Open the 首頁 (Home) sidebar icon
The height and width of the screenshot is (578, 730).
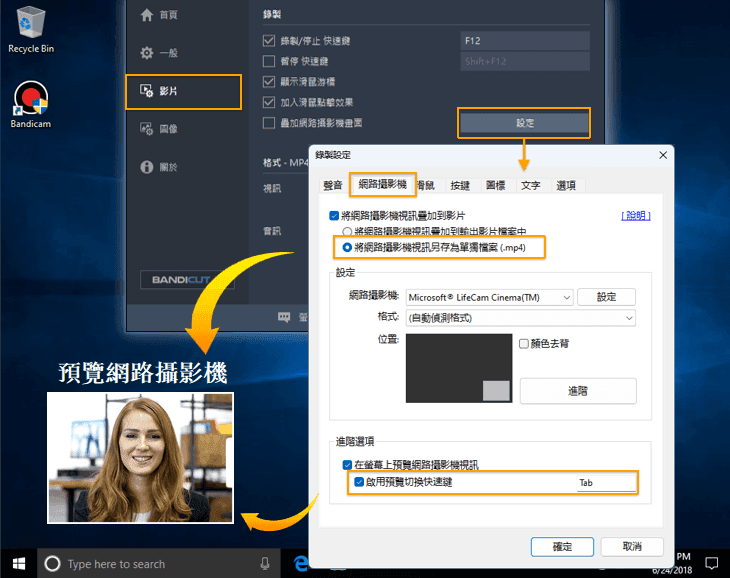(147, 15)
